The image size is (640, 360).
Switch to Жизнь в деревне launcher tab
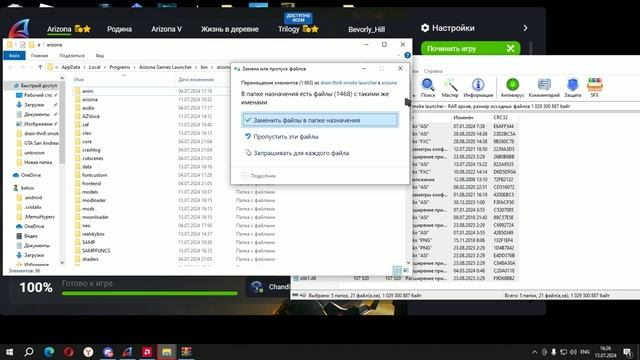[x=230, y=29]
